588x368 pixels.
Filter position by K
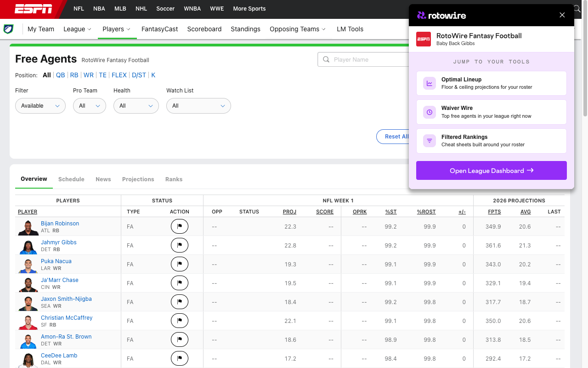153,75
